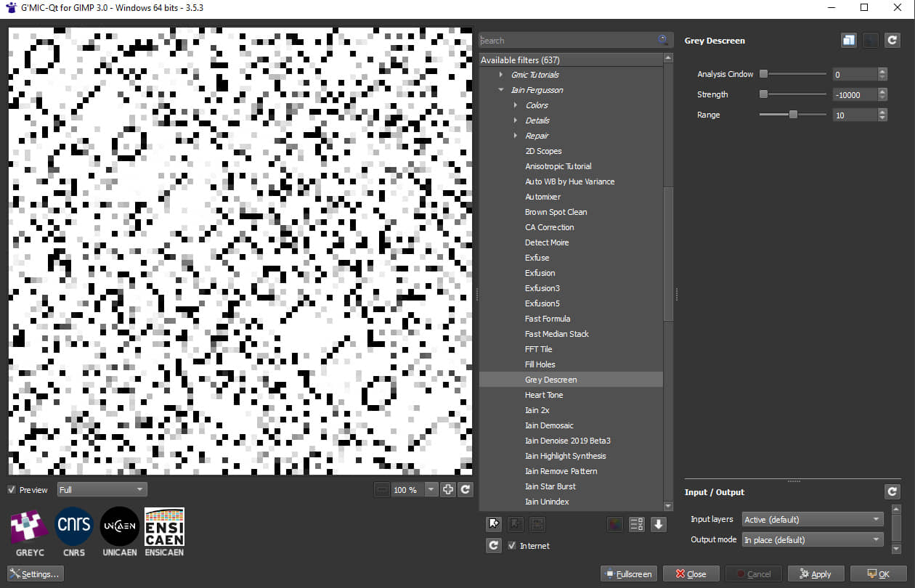
Task: Click the Close button in the dialog
Action: pyautogui.click(x=691, y=574)
